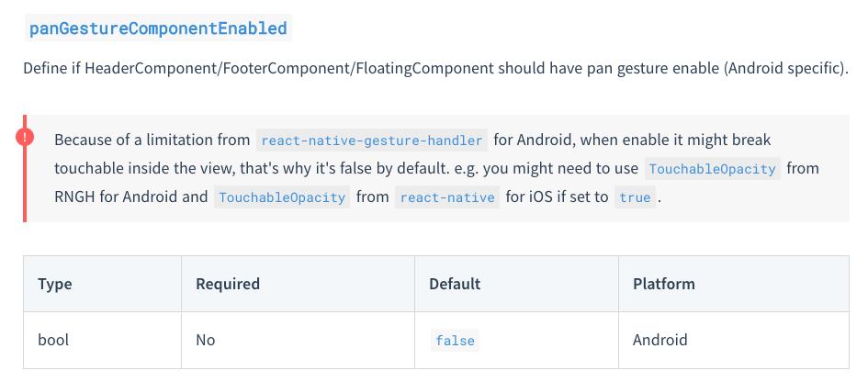
Task: Click the 'true' inline code value
Action: [635, 197]
